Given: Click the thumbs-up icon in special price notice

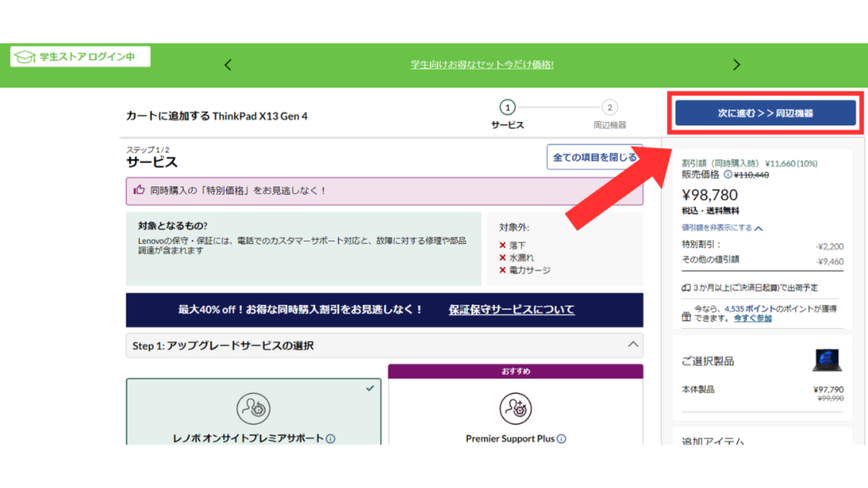Looking at the screenshot, I should [140, 191].
